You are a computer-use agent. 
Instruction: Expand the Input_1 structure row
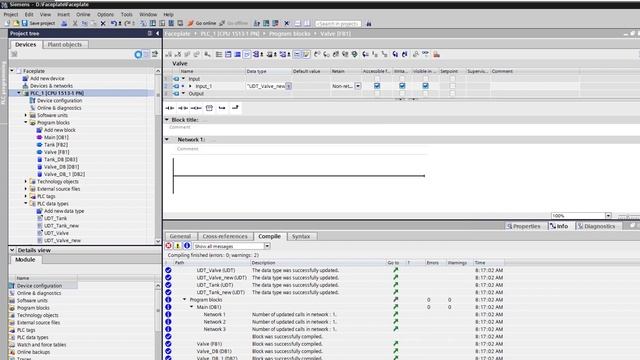click(190, 86)
